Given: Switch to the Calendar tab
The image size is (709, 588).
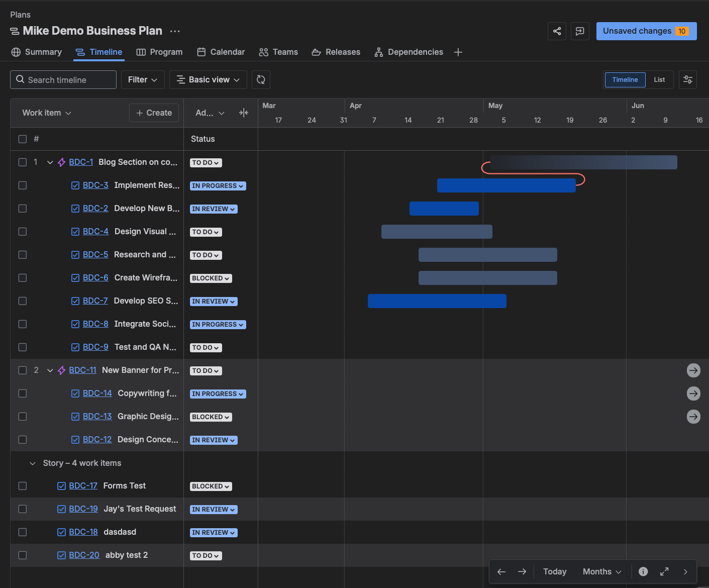Looking at the screenshot, I should 221,52.
